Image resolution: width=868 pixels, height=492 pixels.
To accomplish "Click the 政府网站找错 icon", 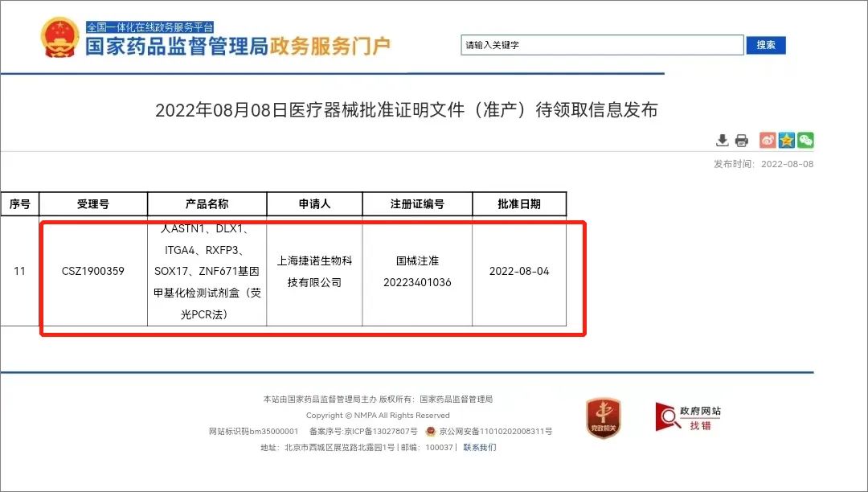I will [x=688, y=416].
